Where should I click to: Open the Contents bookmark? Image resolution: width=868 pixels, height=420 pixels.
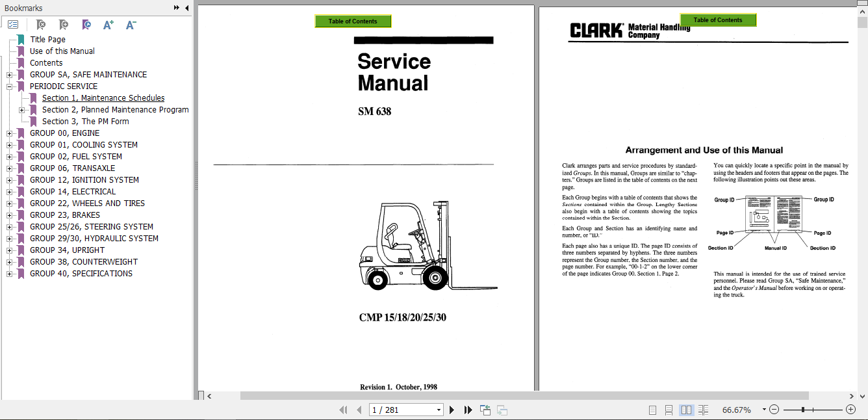click(x=46, y=63)
